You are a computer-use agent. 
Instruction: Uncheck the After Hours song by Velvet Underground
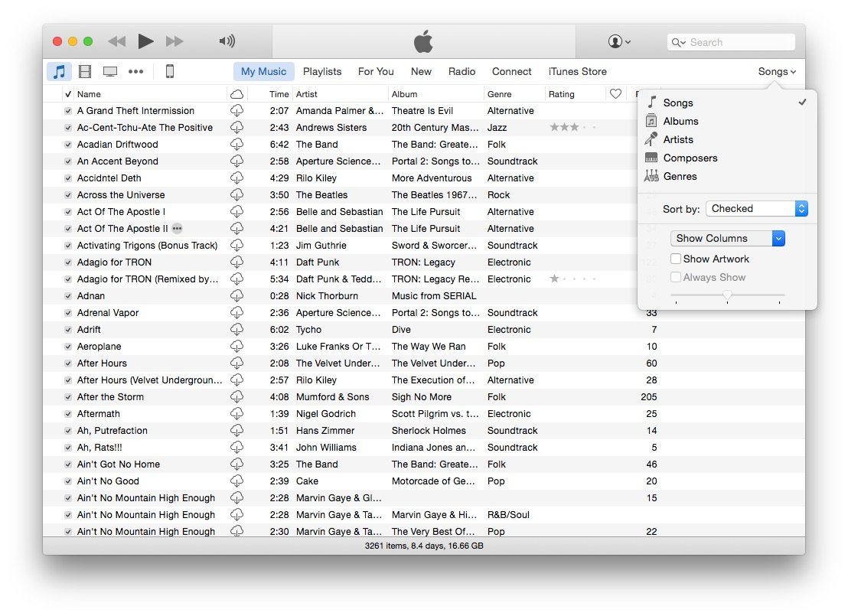tap(68, 363)
